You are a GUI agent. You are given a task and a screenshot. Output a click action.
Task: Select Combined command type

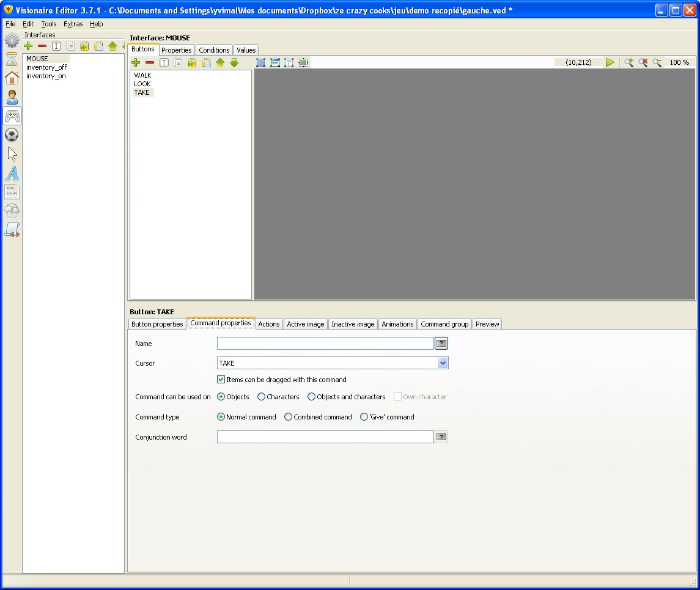(289, 417)
